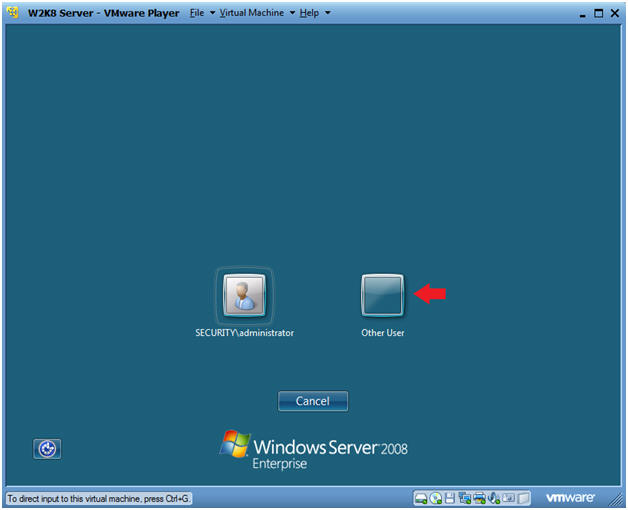Click the Ctrl+G direct input hint text
Viewport: 628px width, 510px height.
point(98,499)
